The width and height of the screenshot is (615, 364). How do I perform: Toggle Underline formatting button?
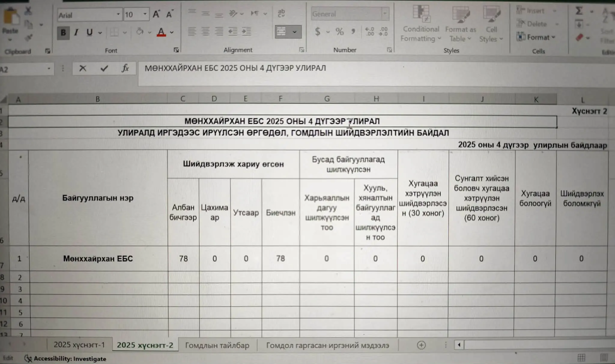[89, 32]
